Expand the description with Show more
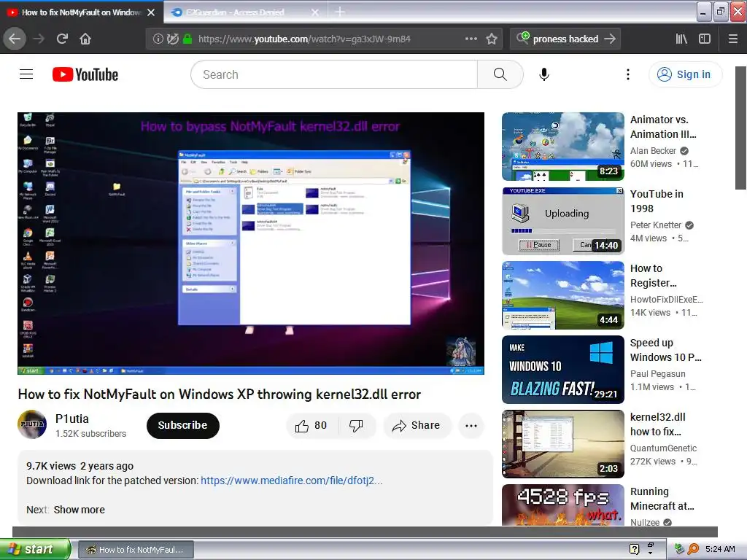This screenshot has width=747, height=560. (x=79, y=510)
